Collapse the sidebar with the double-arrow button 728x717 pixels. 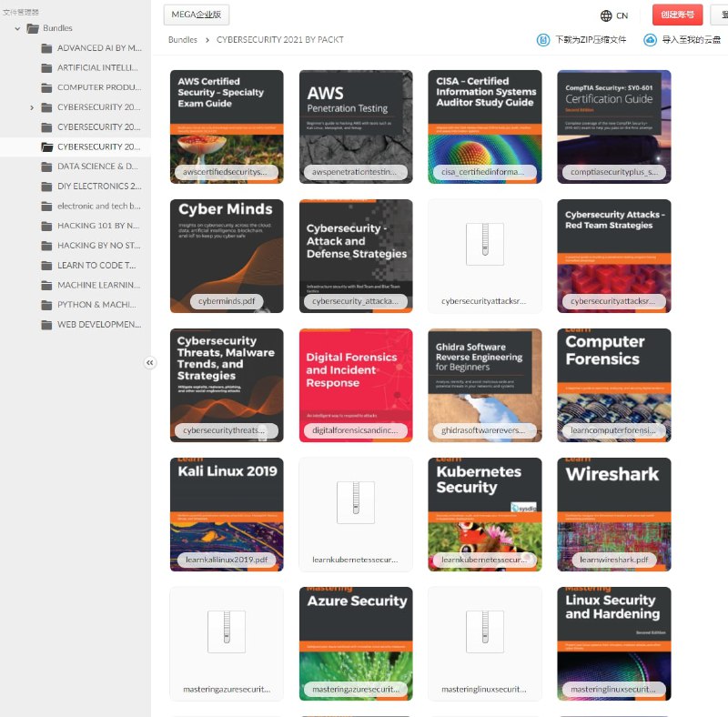pos(150,362)
